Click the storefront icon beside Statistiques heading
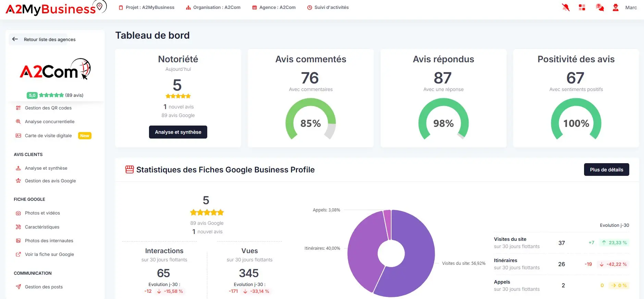644x299 pixels. coord(129,169)
